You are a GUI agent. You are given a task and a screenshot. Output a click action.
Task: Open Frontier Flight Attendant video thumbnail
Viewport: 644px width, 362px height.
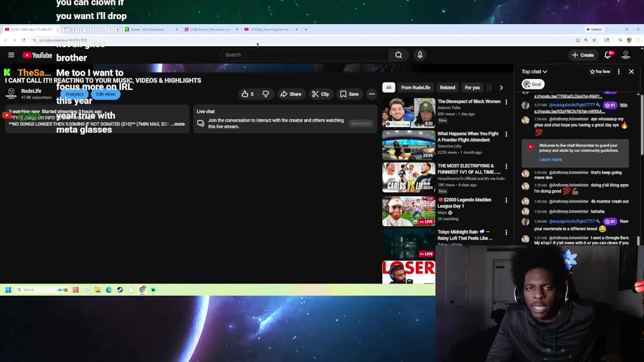pos(409,145)
